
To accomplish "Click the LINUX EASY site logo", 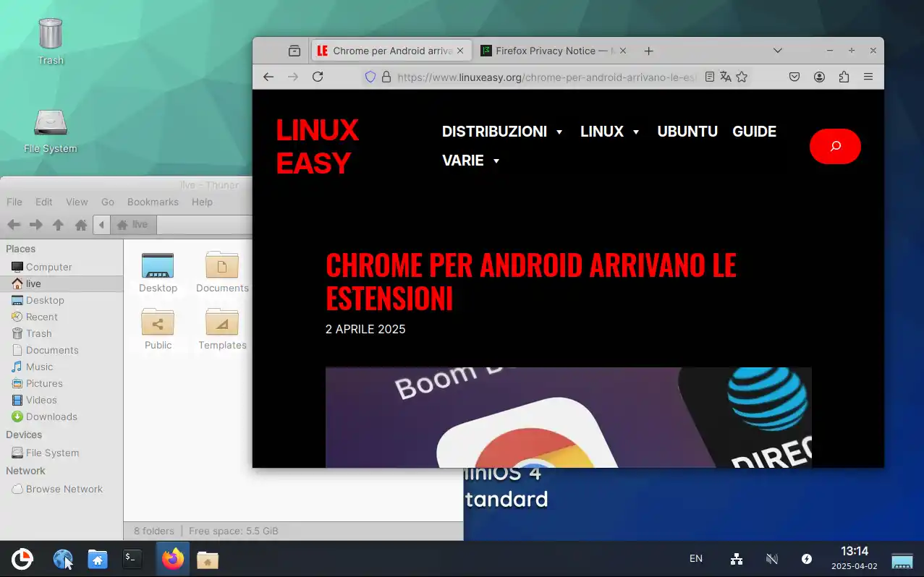I will tap(317, 147).
